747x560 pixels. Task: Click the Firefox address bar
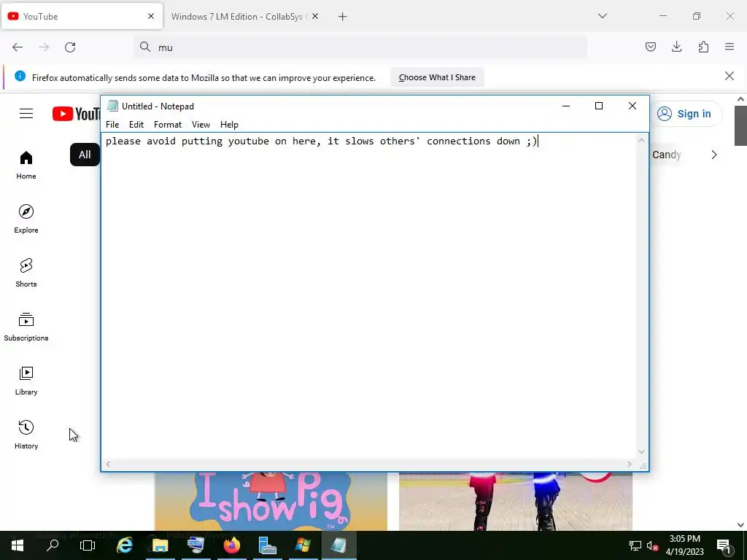point(360,47)
